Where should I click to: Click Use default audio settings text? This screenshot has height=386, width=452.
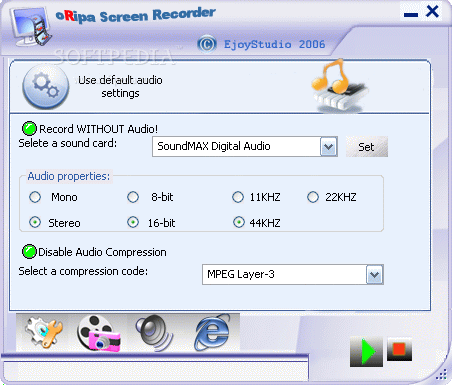[x=120, y=87]
